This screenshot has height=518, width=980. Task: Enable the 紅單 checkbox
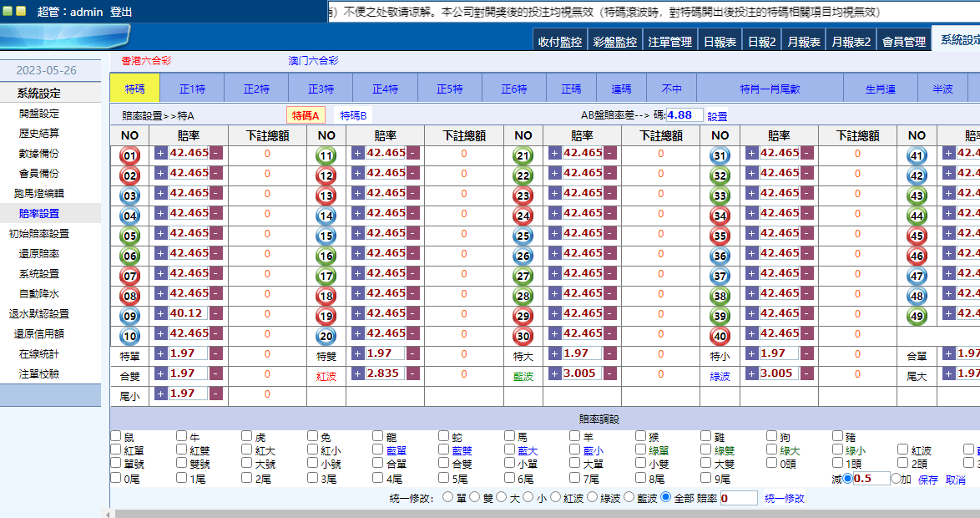[116, 449]
